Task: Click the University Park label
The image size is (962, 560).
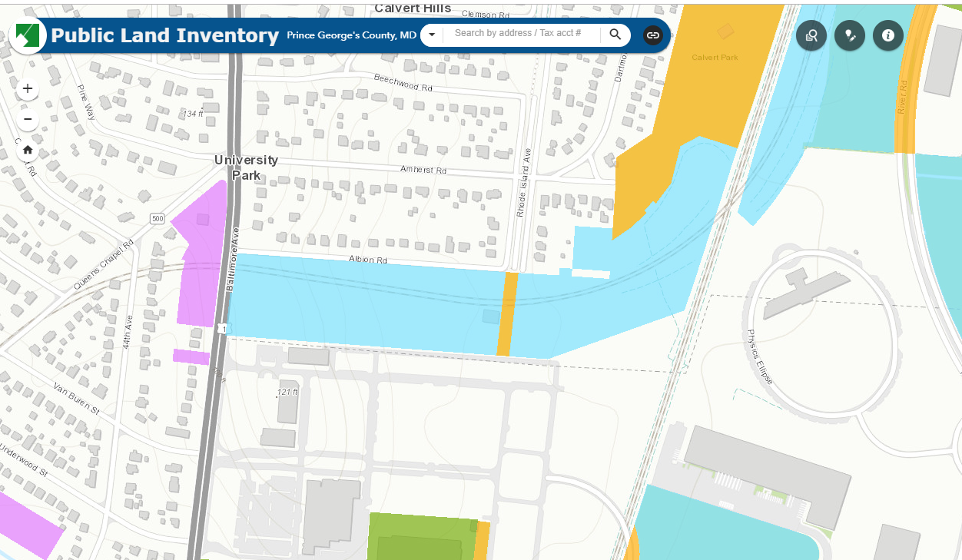Action: (x=246, y=166)
